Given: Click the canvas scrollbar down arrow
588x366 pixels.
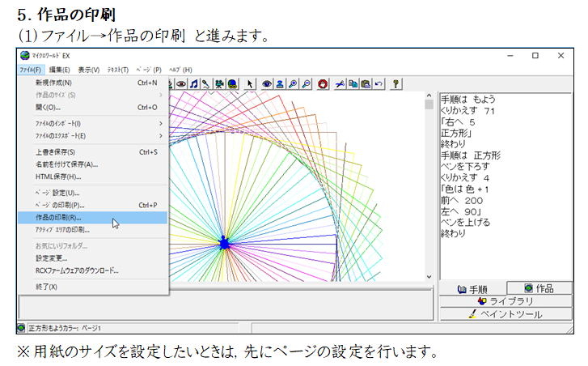Looking at the screenshot, I should click(429, 277).
